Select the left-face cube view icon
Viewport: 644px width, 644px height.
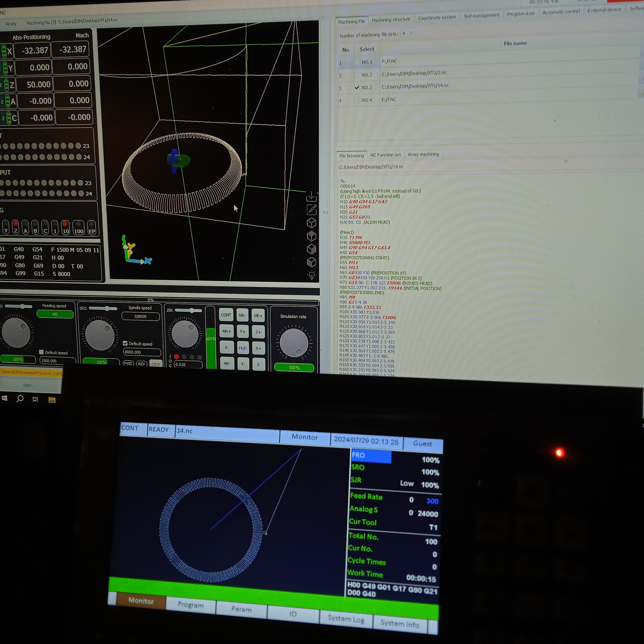pos(311,262)
